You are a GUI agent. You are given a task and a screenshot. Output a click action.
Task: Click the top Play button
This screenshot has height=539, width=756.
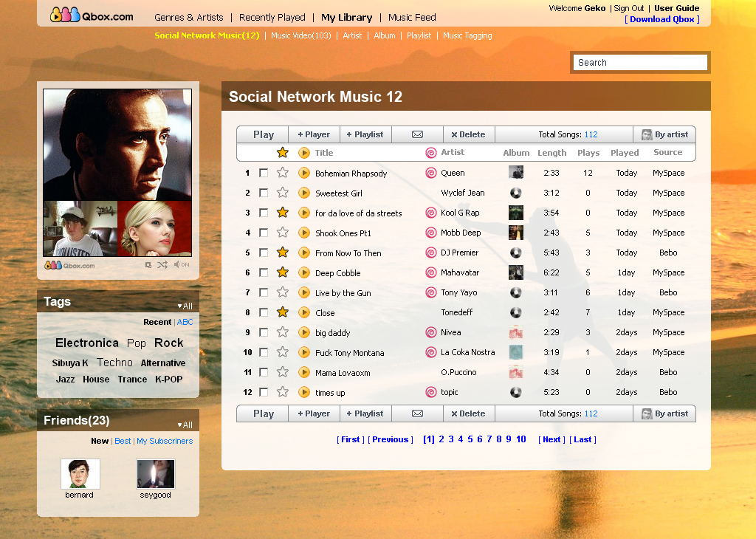264,134
